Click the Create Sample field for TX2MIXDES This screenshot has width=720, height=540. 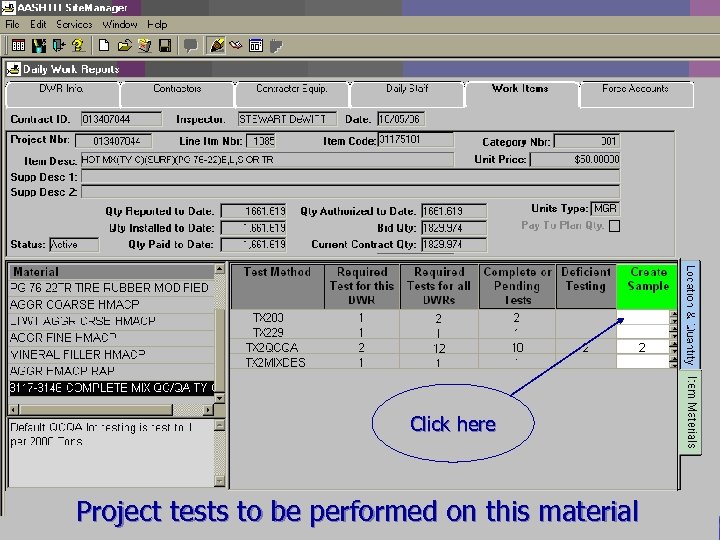pyautogui.click(x=642, y=362)
